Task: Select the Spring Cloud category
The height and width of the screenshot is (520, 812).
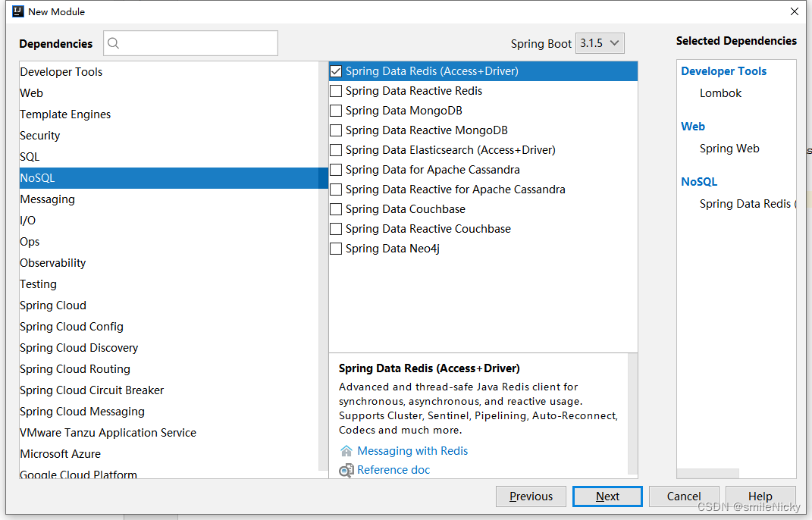Action: coord(169,305)
